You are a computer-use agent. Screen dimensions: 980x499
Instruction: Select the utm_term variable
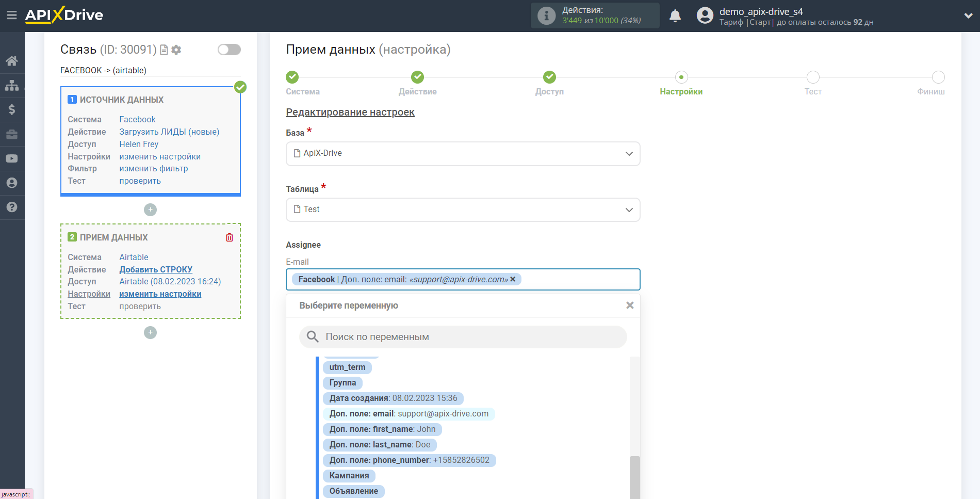tap(347, 367)
